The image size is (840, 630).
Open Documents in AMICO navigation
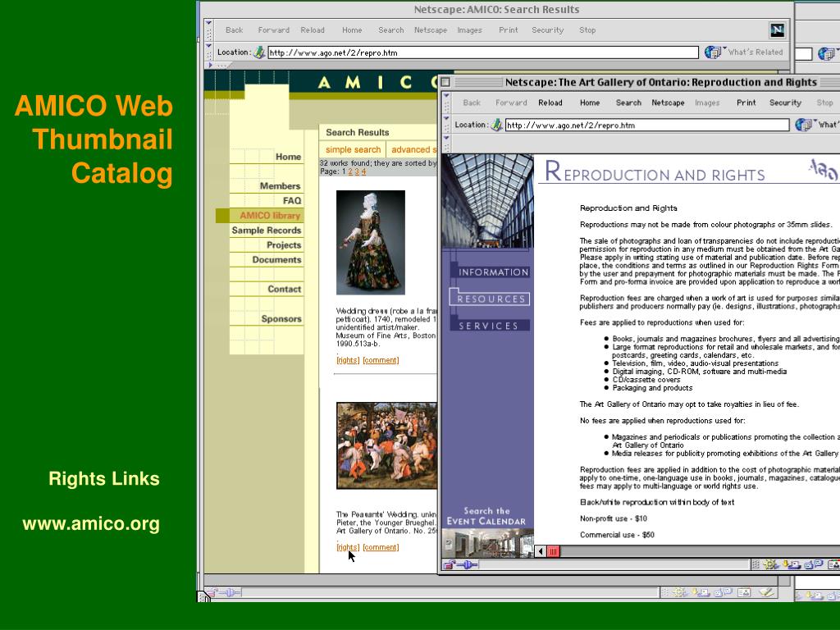[x=277, y=259]
